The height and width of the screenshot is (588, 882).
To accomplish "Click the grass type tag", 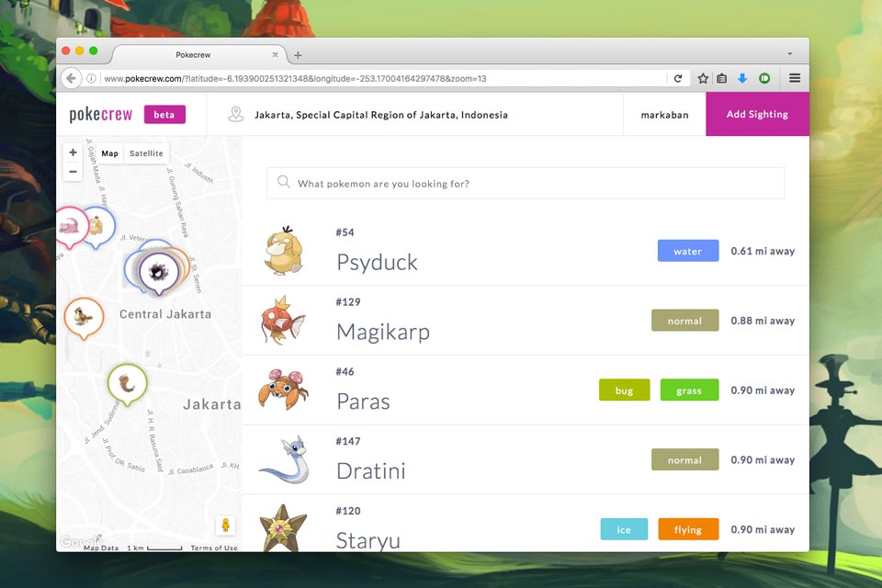I will click(689, 390).
